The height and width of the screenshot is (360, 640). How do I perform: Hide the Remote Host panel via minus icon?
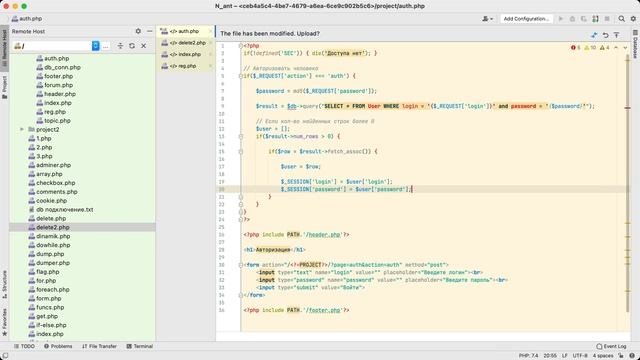click(150, 31)
